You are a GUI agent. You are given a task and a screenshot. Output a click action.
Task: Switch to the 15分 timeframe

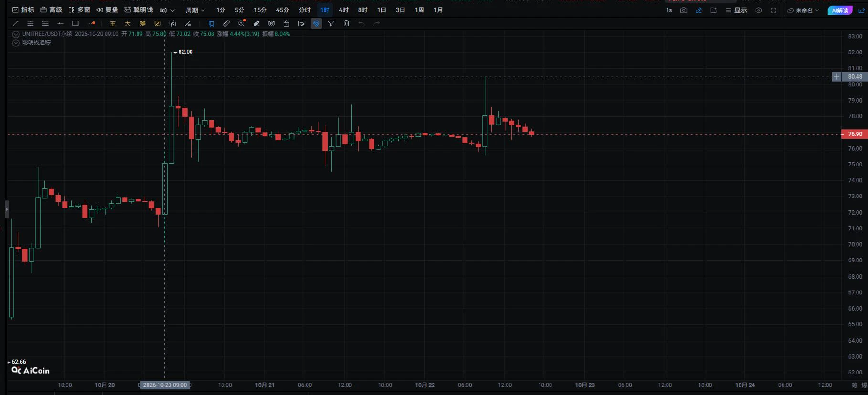pos(260,10)
